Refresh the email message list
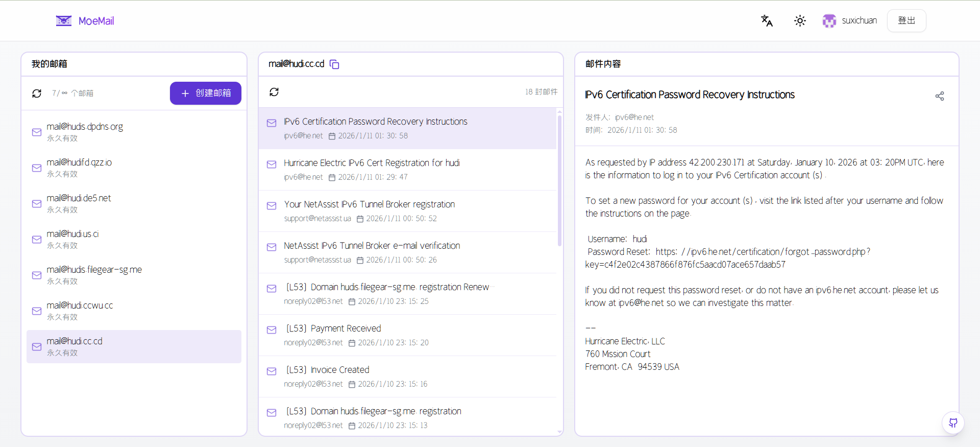Screen dimensions: 980x447 tap(274, 92)
